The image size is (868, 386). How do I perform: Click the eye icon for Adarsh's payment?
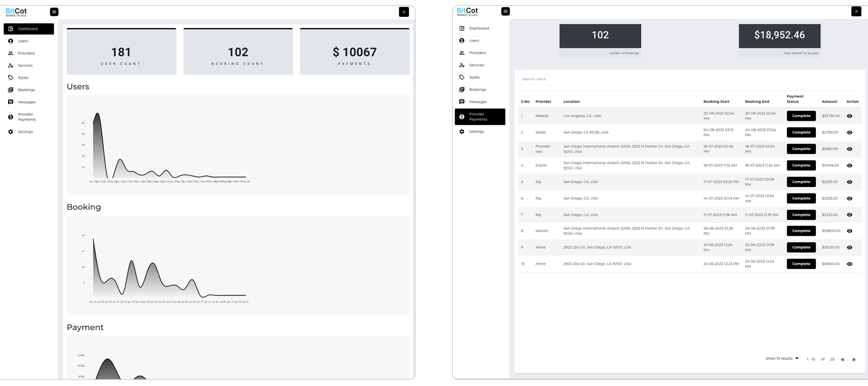[x=850, y=231]
